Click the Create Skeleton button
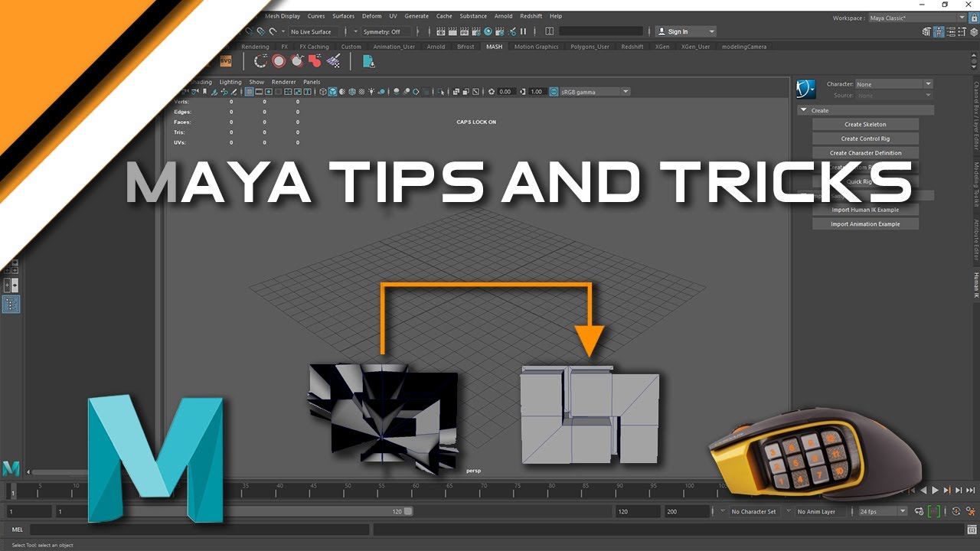The height and width of the screenshot is (551, 980). click(x=865, y=124)
